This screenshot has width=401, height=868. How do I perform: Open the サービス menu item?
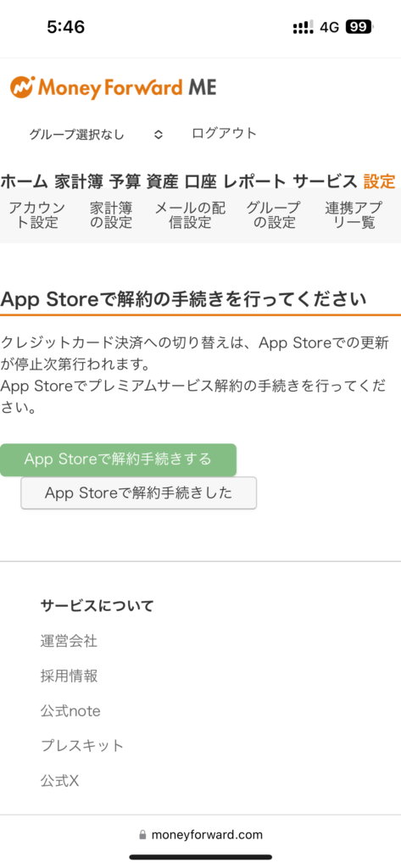pos(325,181)
